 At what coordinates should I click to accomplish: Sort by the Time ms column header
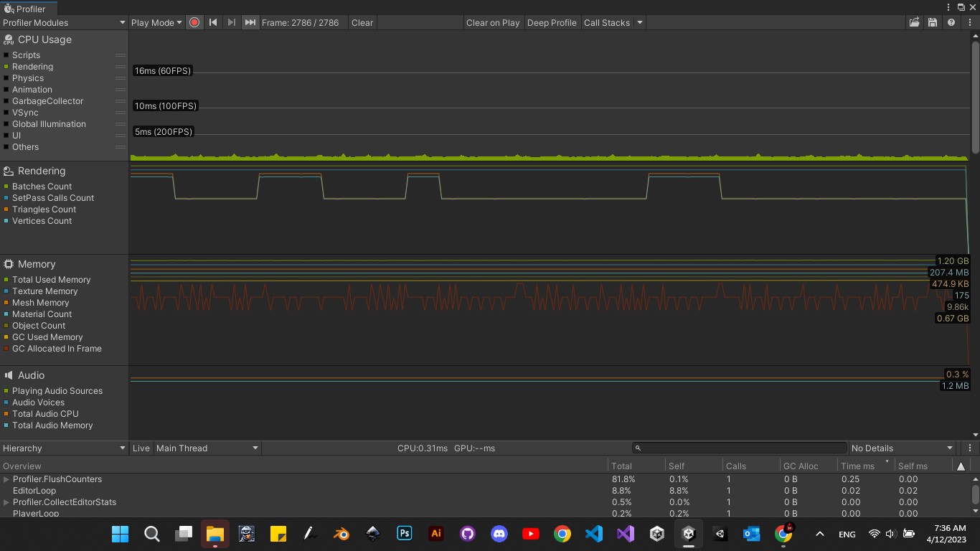[866, 466]
